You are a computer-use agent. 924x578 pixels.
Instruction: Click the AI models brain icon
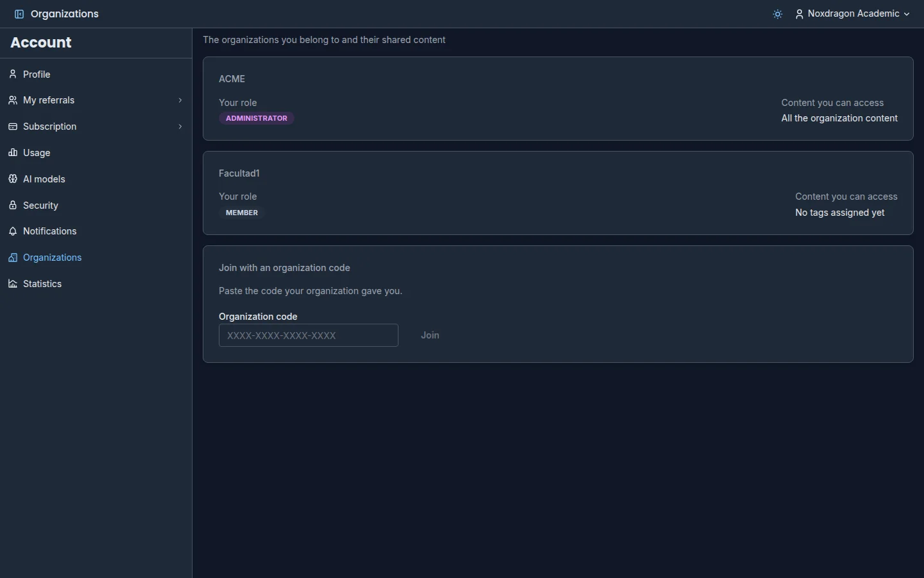(x=13, y=179)
